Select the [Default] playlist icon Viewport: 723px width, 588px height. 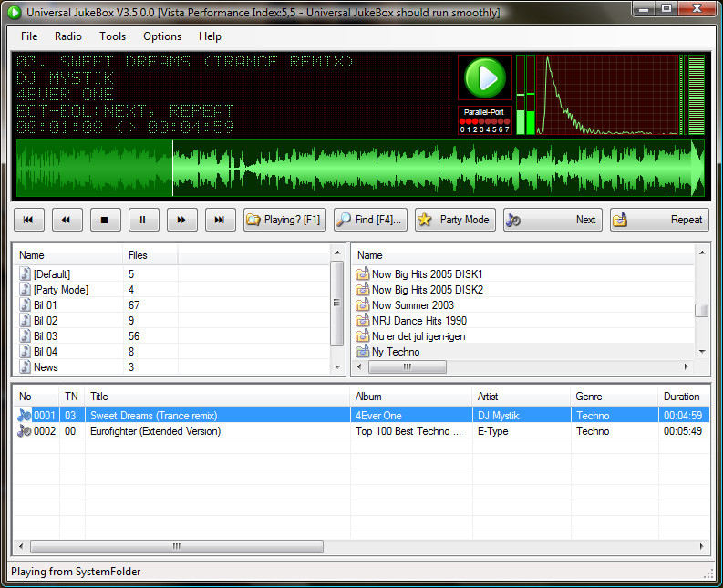click(x=26, y=273)
